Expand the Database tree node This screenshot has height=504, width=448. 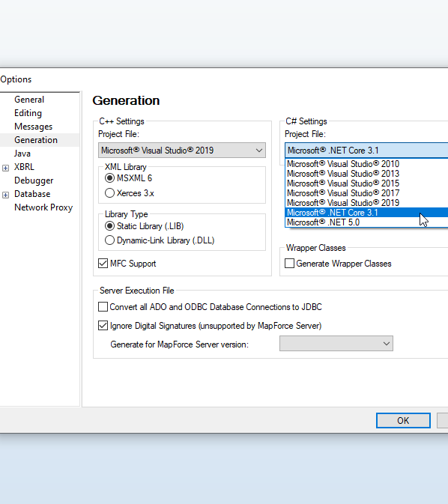[5, 195]
